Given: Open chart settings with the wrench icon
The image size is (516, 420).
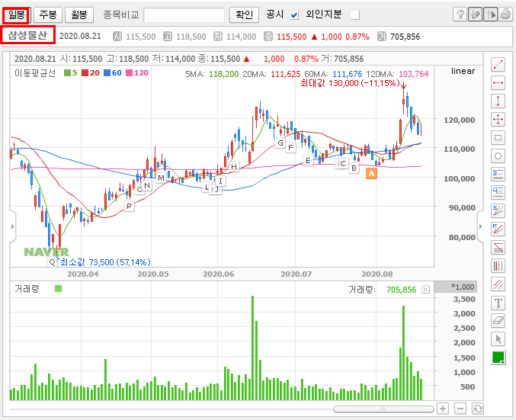Looking at the screenshot, I should click(x=460, y=14).
